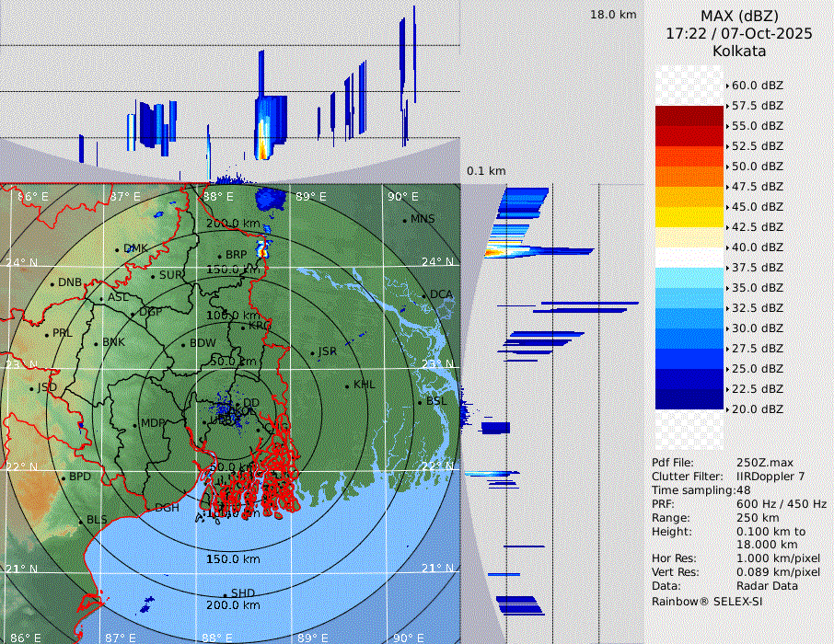Select the JSR station marker

pos(311,352)
